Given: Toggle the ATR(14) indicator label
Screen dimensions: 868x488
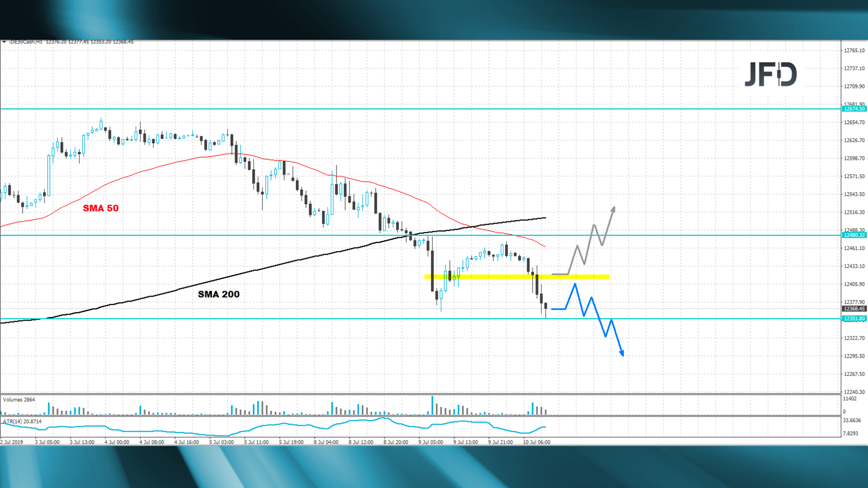Looking at the screenshot, I should pos(21,422).
